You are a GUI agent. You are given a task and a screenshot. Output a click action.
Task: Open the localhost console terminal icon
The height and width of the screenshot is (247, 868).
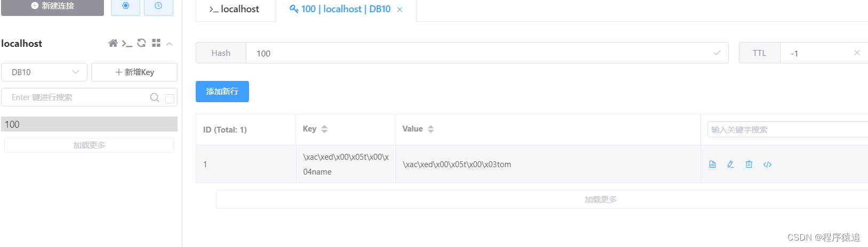click(127, 43)
